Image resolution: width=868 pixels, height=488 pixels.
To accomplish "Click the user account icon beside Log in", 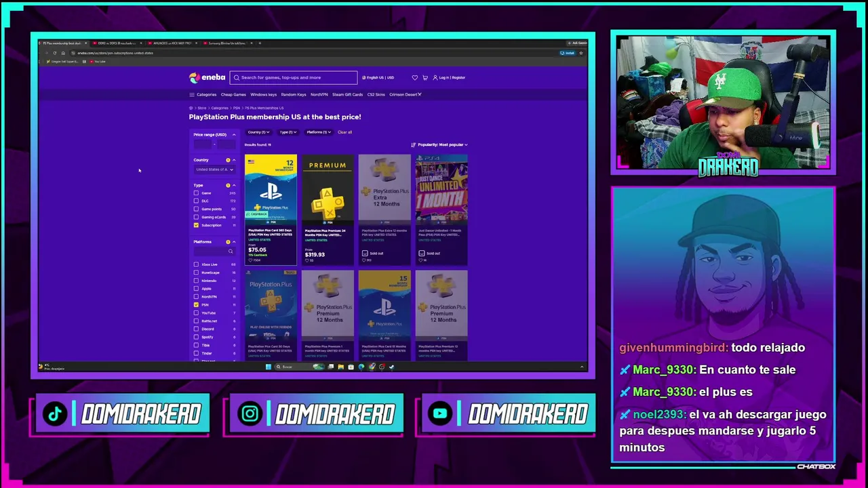I will pos(435,77).
